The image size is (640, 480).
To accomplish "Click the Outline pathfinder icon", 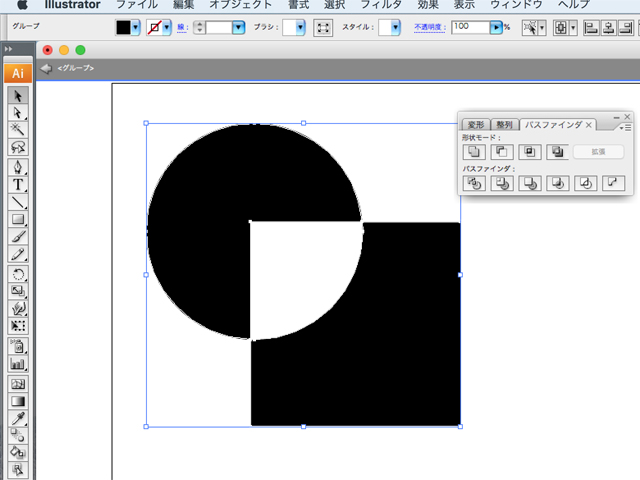I will coord(585,183).
